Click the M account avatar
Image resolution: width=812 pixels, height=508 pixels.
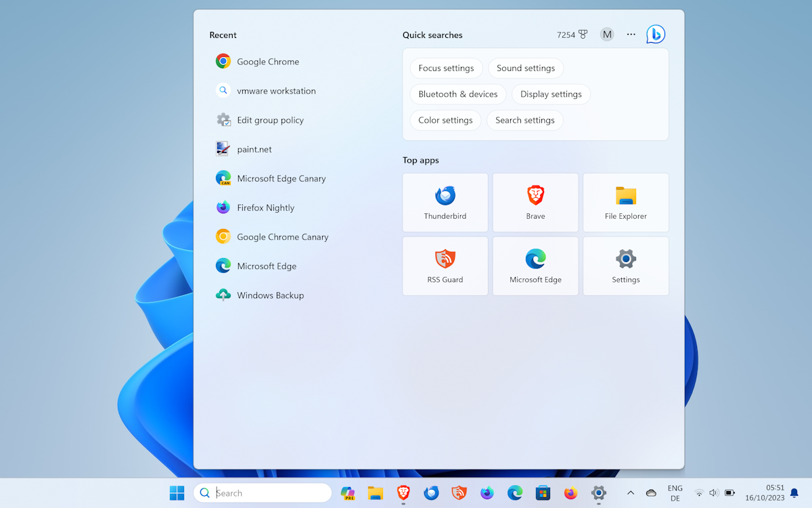(x=606, y=34)
